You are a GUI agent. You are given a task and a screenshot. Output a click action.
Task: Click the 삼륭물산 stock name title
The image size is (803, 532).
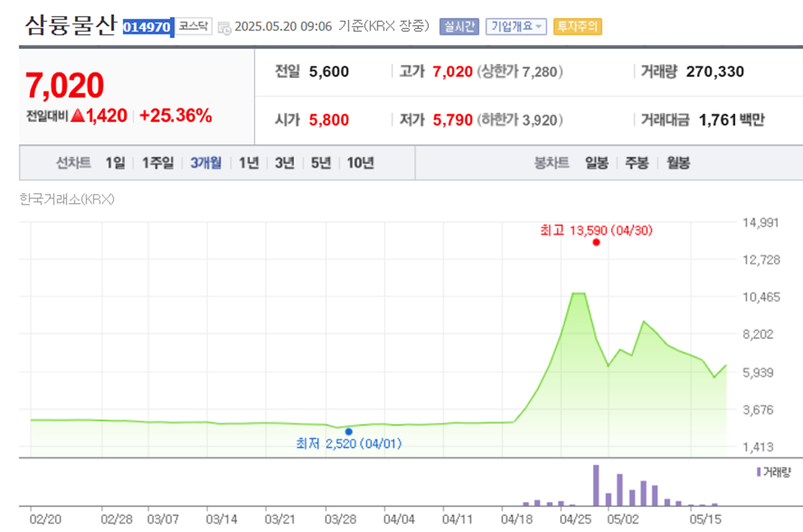tap(71, 25)
